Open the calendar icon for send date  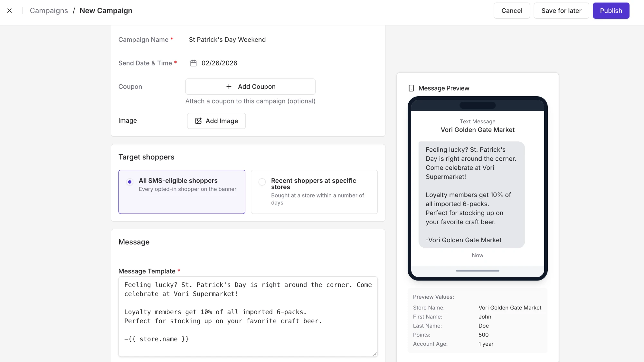pyautogui.click(x=193, y=63)
